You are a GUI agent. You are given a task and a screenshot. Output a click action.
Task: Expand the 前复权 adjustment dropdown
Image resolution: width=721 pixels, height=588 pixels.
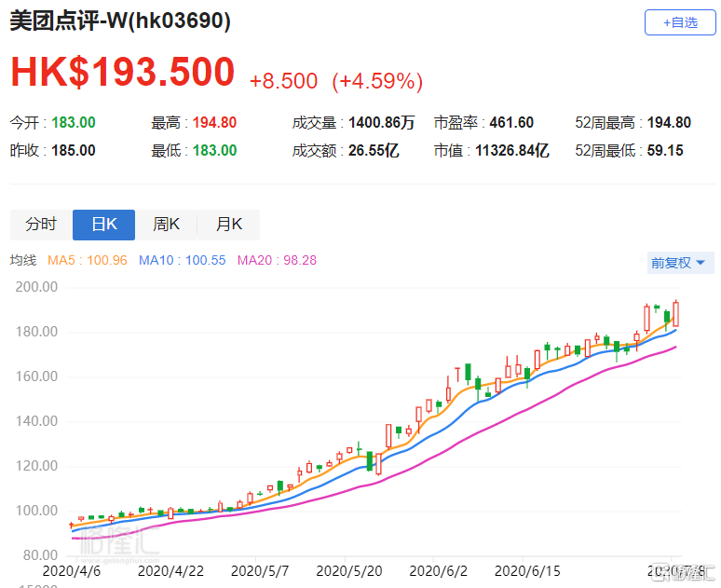tap(681, 263)
